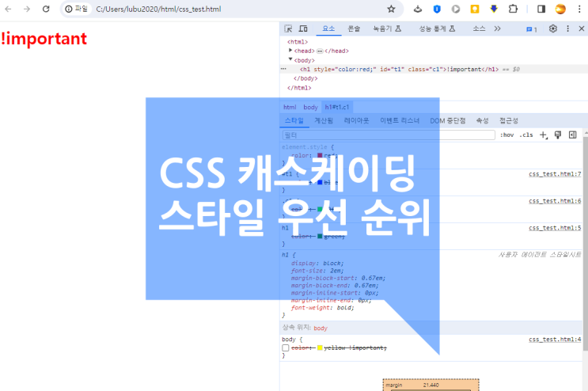Toggle DevTools device toolbar
The height and width of the screenshot is (391, 588).
tap(303, 28)
